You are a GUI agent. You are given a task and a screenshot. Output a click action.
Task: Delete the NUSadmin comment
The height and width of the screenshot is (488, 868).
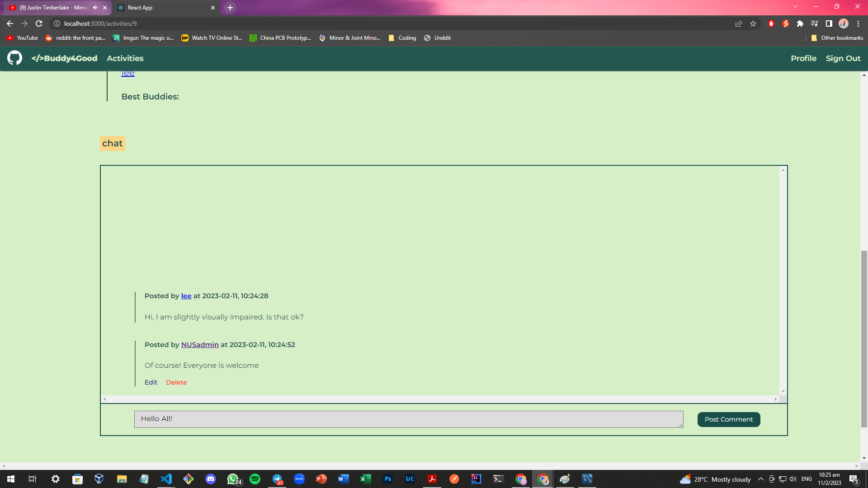[x=176, y=382]
